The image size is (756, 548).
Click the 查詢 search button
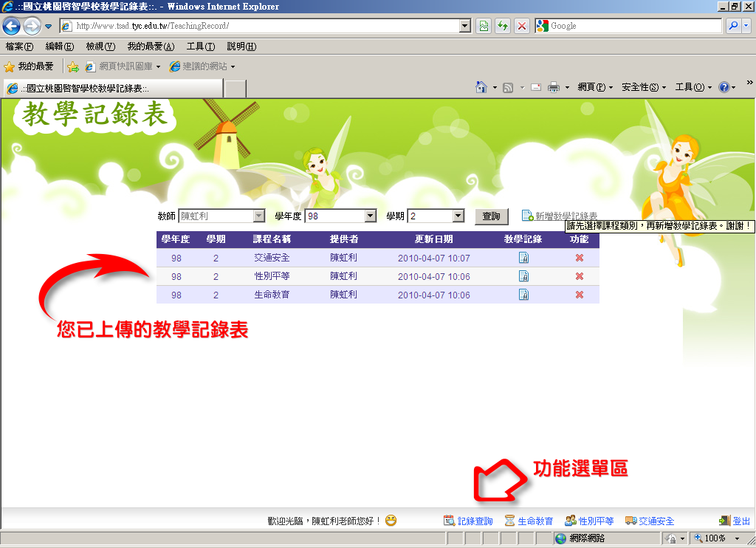click(x=491, y=216)
